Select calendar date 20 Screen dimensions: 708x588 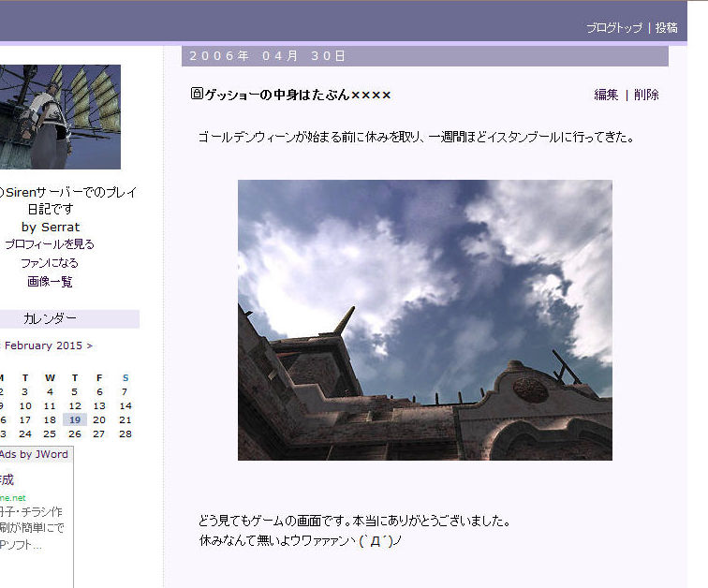click(x=99, y=420)
